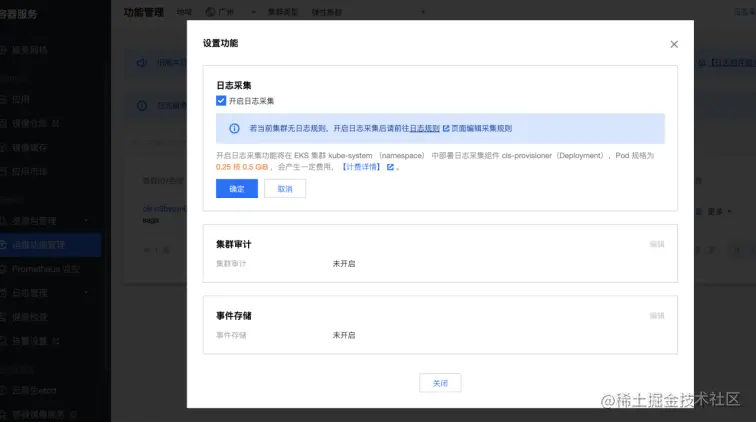756x423 pixels.
Task: Open 应用 in the sidebar
Action: tap(20, 100)
